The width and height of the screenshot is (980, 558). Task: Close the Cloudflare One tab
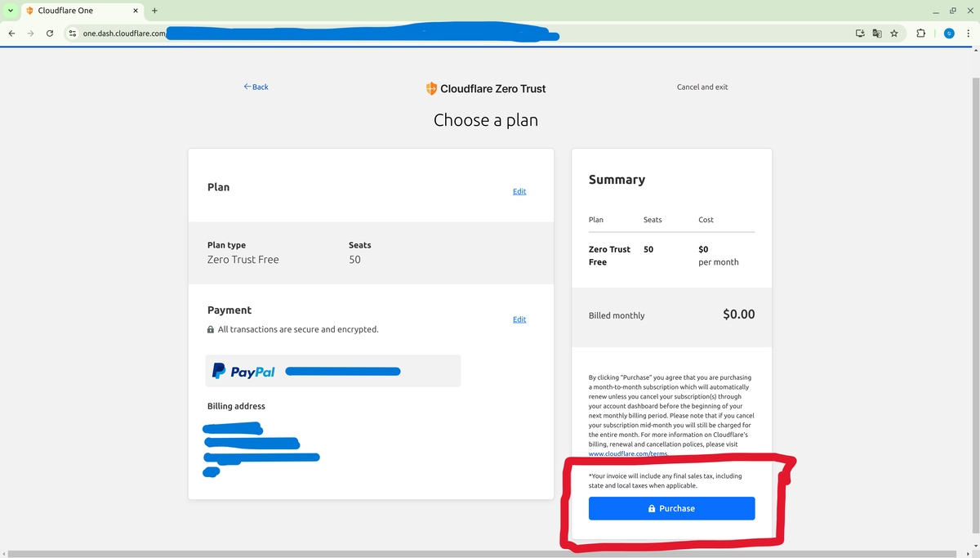point(136,11)
